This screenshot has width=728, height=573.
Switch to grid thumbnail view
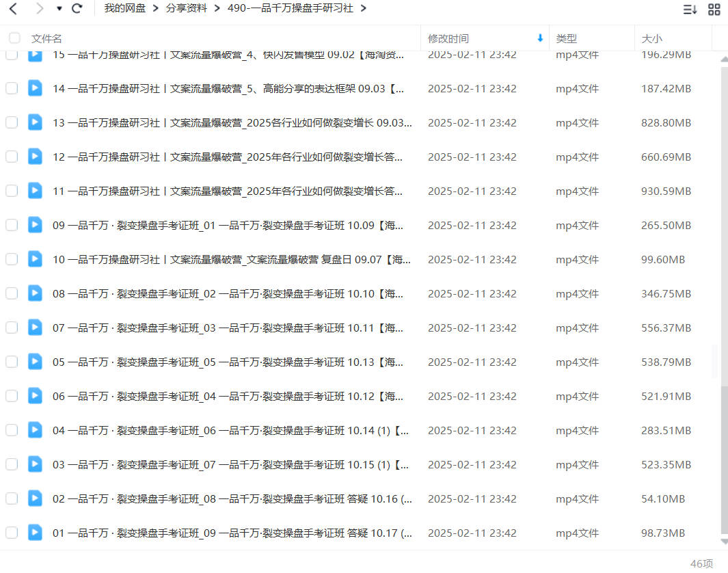(x=714, y=10)
